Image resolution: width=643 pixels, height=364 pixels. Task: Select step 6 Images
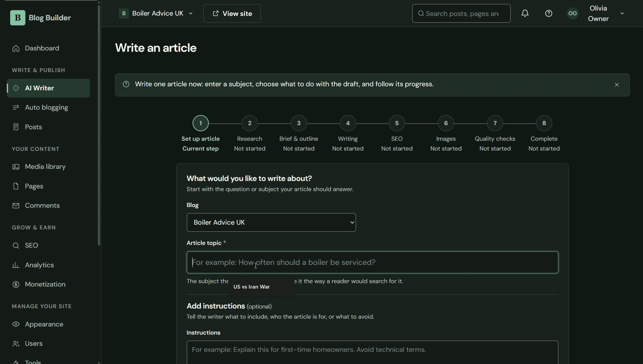coord(446,123)
